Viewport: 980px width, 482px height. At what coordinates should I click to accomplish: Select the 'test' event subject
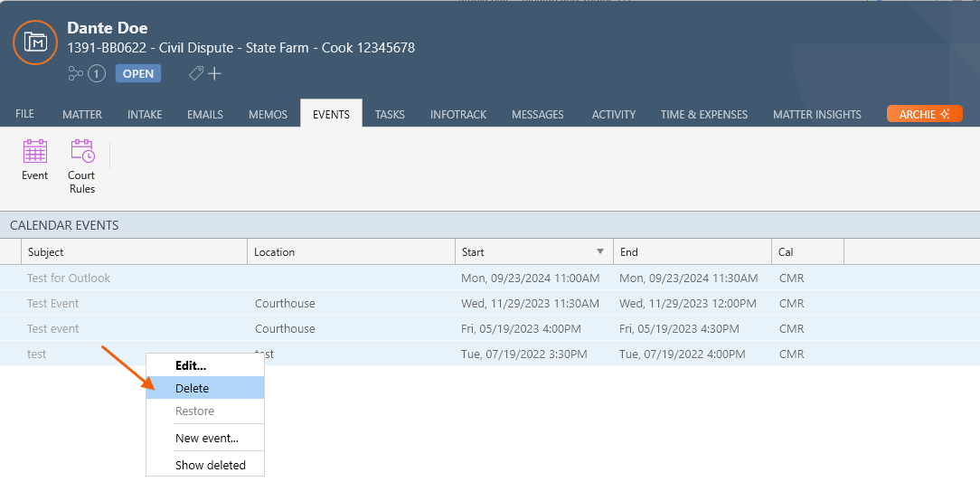(x=37, y=354)
